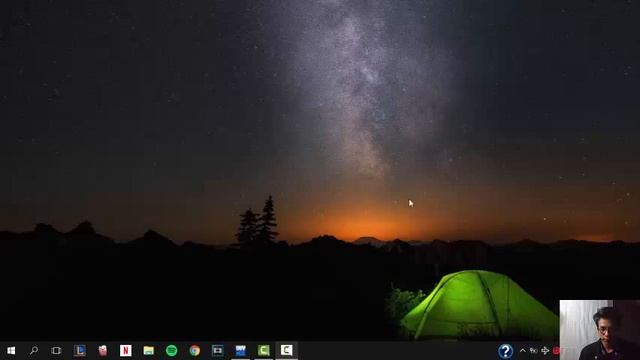Launch Spotify from the taskbar
This screenshot has width=640, height=360.
[x=171, y=350]
